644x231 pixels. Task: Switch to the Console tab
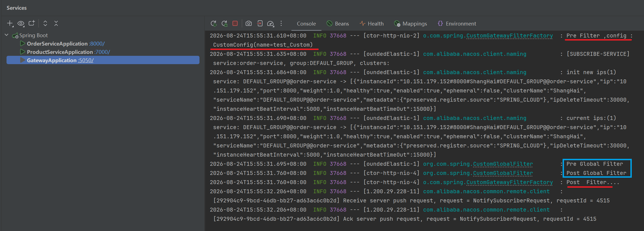tap(306, 24)
